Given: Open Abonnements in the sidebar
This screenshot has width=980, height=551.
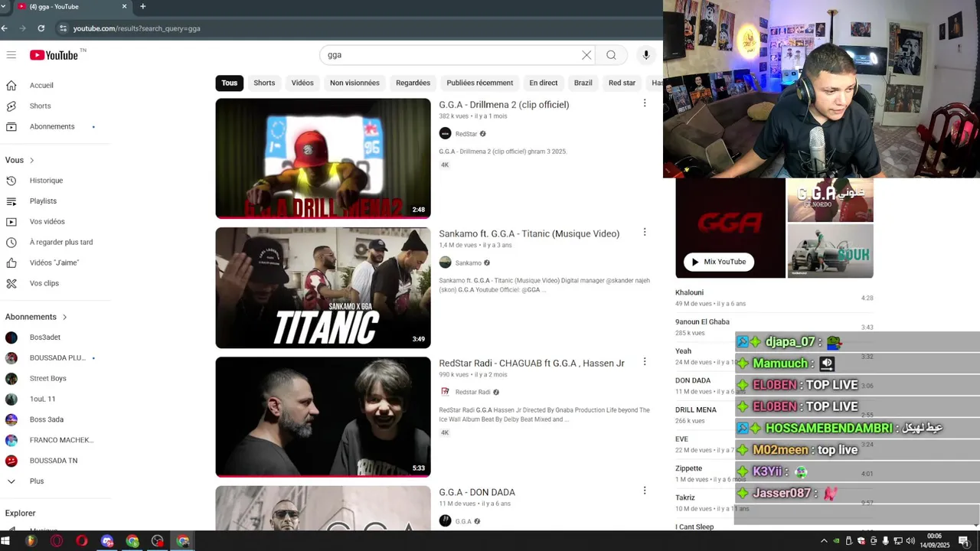Looking at the screenshot, I should (52, 126).
